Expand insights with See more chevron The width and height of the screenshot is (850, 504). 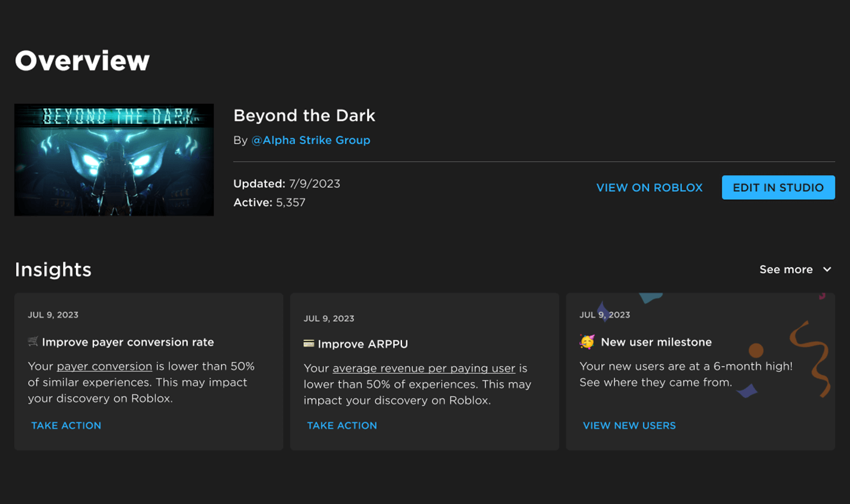tap(827, 270)
